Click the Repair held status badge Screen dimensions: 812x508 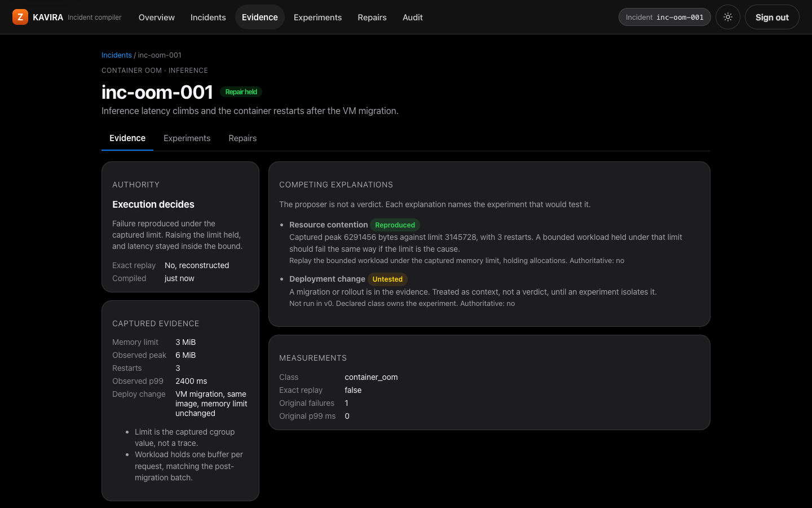coord(241,92)
